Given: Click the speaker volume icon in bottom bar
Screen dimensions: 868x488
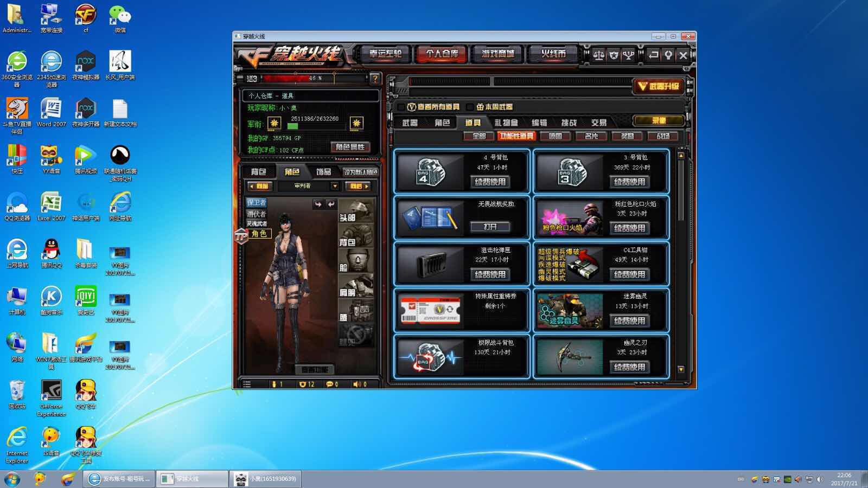Looking at the screenshot, I should pos(356,384).
